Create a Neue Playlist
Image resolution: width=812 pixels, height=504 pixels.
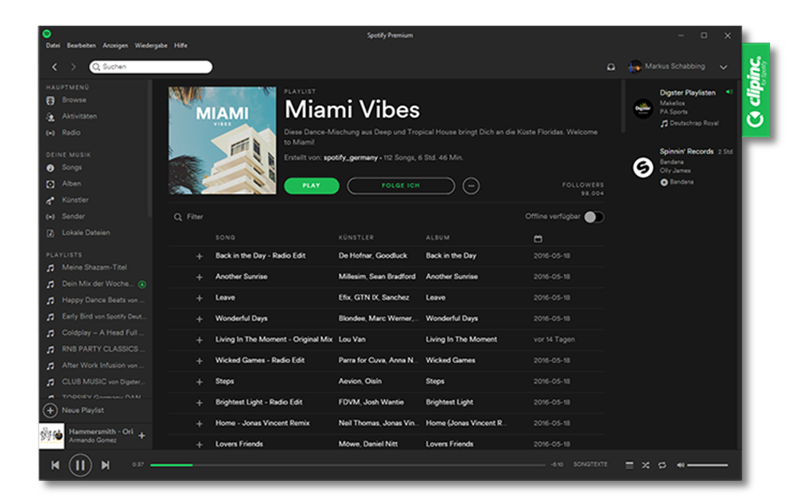point(74,410)
